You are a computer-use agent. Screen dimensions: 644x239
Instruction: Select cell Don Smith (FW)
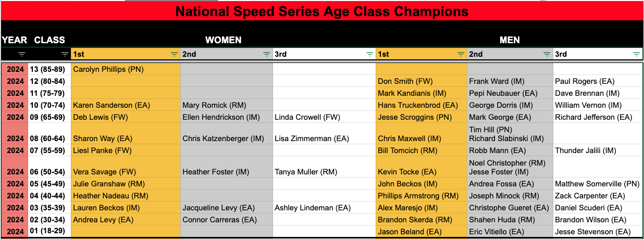pos(422,81)
